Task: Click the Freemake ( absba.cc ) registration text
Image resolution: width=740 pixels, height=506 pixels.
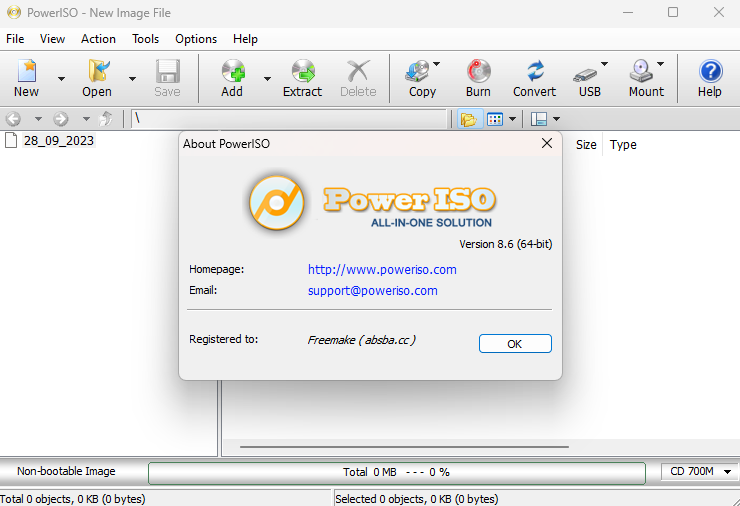Action: [x=362, y=340]
